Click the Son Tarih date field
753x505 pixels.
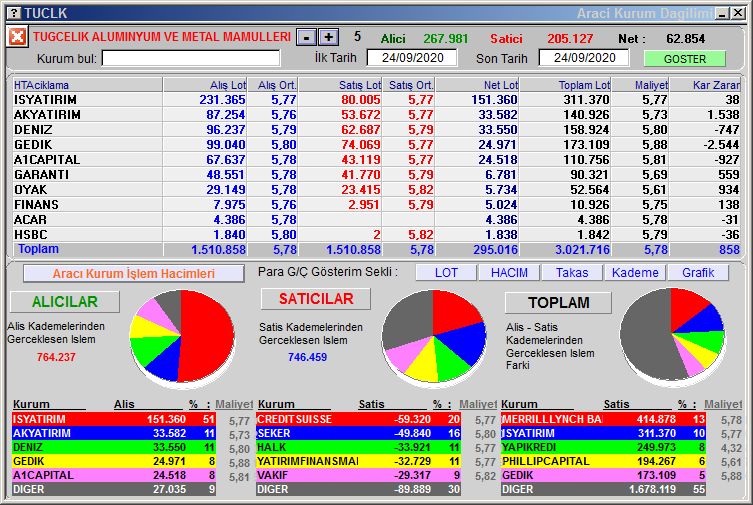pos(584,58)
